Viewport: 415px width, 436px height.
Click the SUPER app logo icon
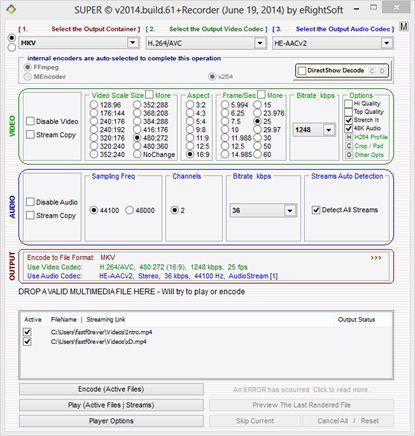(11, 9)
